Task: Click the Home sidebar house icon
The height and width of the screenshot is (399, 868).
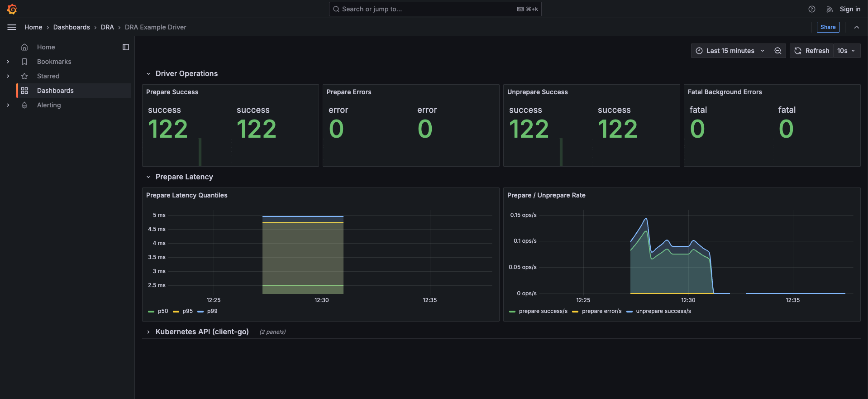Action: (24, 47)
